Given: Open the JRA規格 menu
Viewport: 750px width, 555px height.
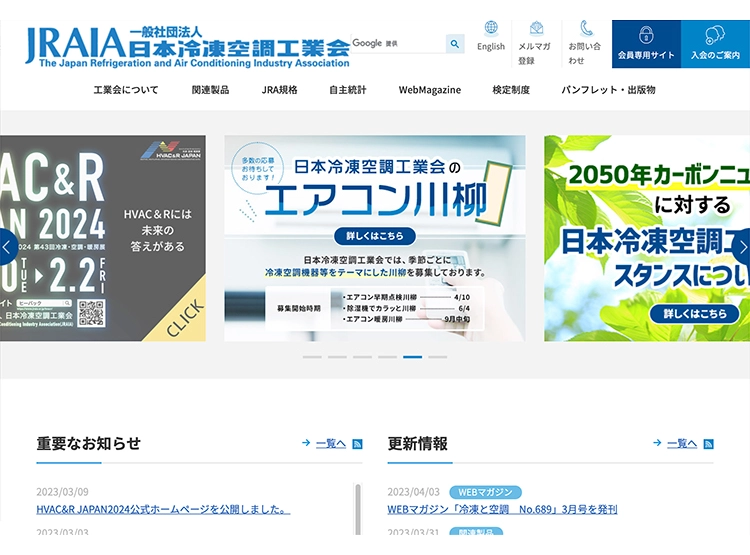Looking at the screenshot, I should point(280,90).
